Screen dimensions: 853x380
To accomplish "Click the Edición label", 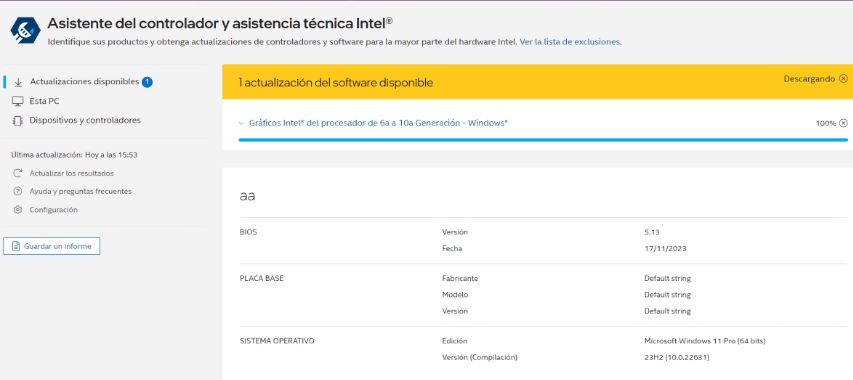I will 455,341.
